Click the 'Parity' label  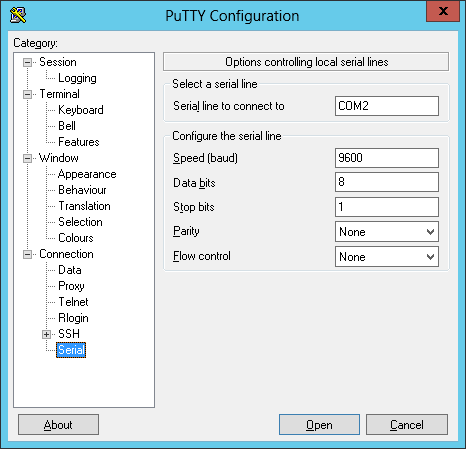click(x=186, y=231)
